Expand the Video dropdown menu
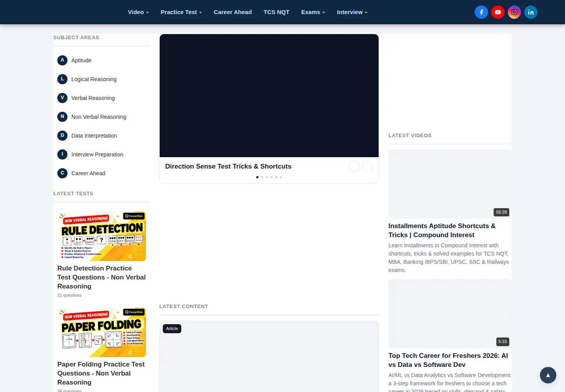Viewport: 565px width, 392px height. coord(138,12)
